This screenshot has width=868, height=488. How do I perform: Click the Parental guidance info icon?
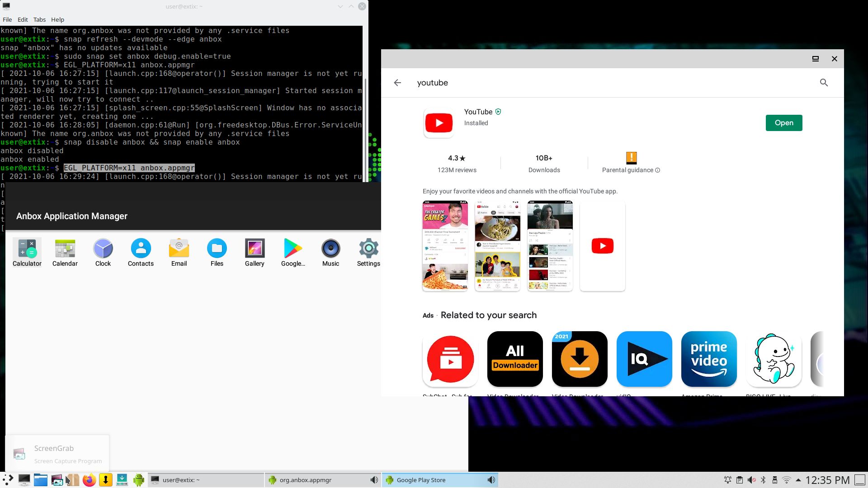658,170
